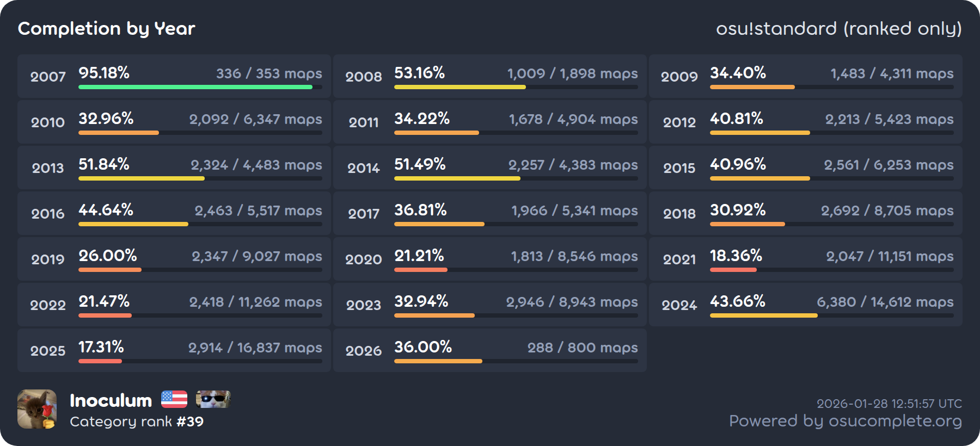Viewport: 980px width, 446px height.
Task: Click the 2024 progress bar
Action: click(763, 315)
